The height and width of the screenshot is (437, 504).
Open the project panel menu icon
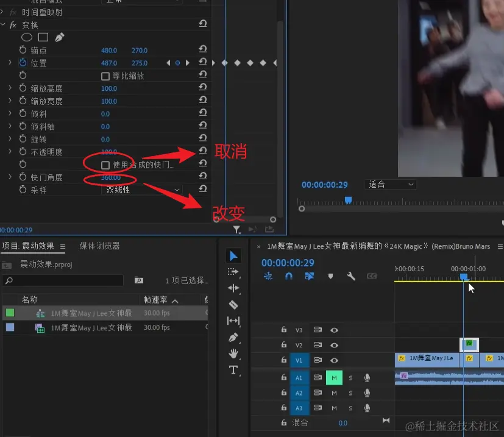point(63,247)
